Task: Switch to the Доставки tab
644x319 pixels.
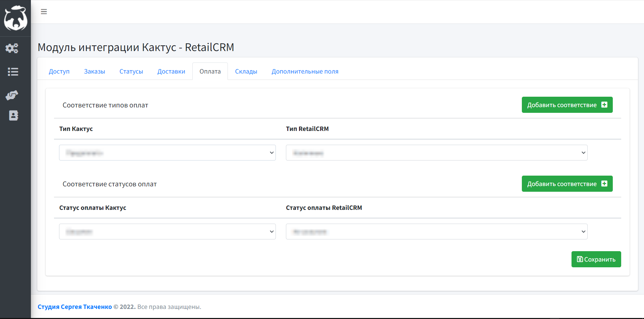Action: [x=171, y=72]
